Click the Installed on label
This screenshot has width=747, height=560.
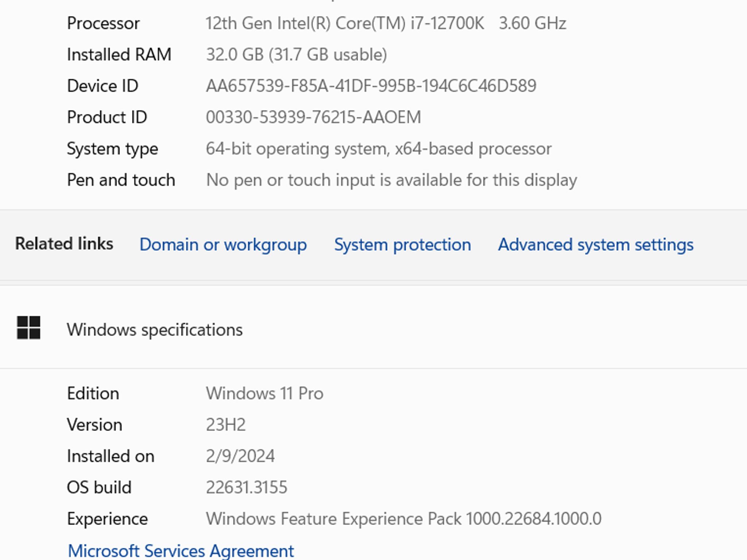coord(111,456)
